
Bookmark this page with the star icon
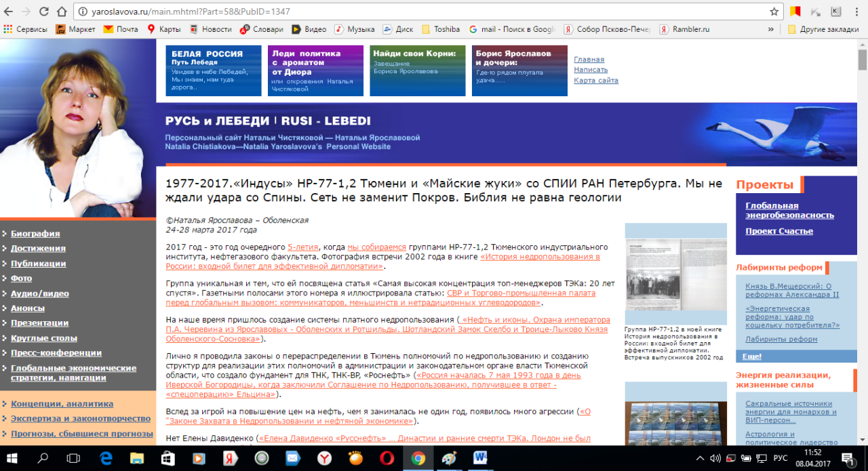(x=774, y=12)
